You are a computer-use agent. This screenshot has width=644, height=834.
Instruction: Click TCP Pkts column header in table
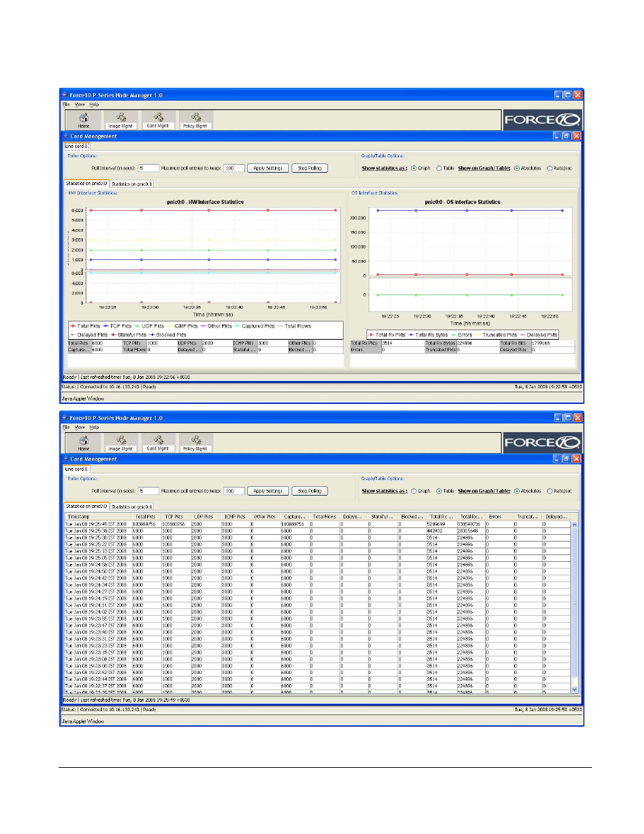pos(176,517)
